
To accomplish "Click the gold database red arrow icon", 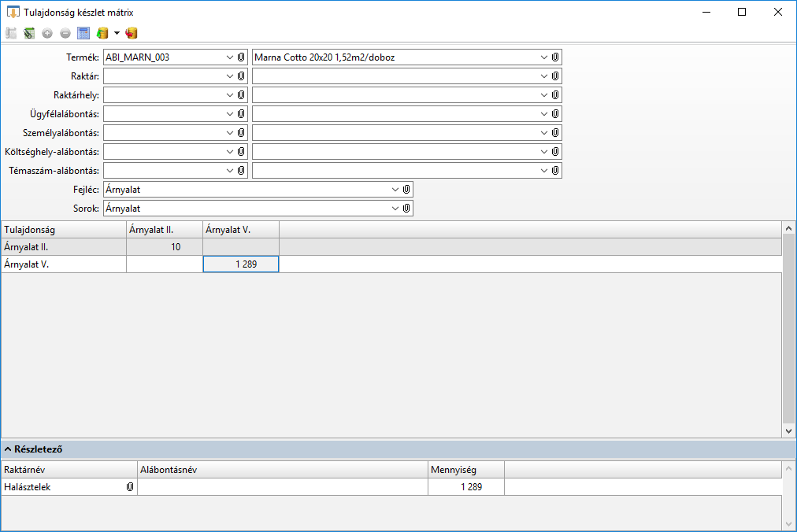I will click(132, 33).
